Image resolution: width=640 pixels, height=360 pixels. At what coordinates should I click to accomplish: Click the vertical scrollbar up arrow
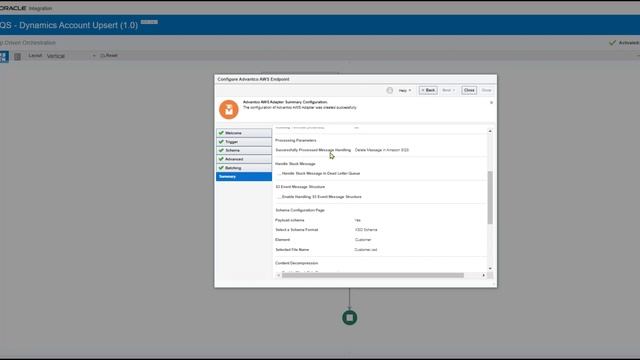[490, 131]
